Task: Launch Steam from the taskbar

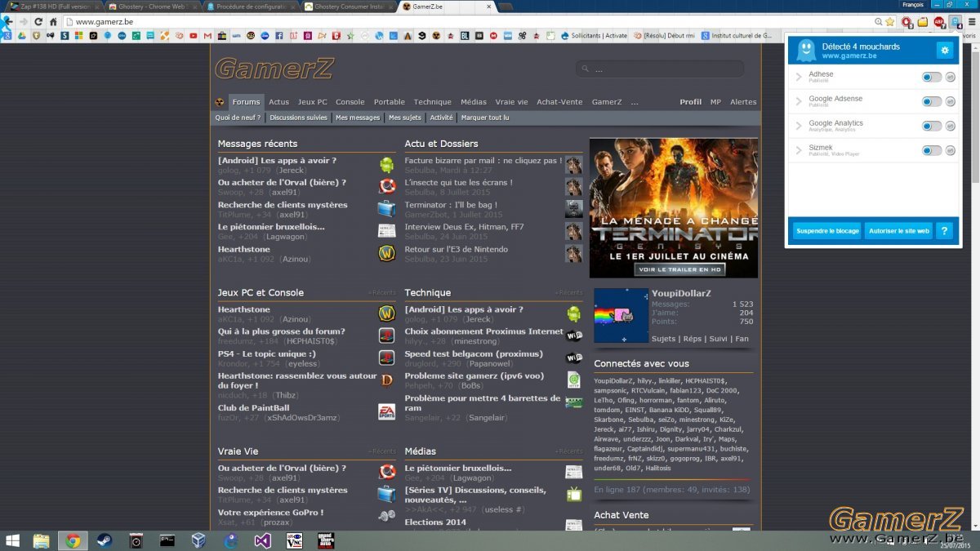Action: (x=104, y=540)
